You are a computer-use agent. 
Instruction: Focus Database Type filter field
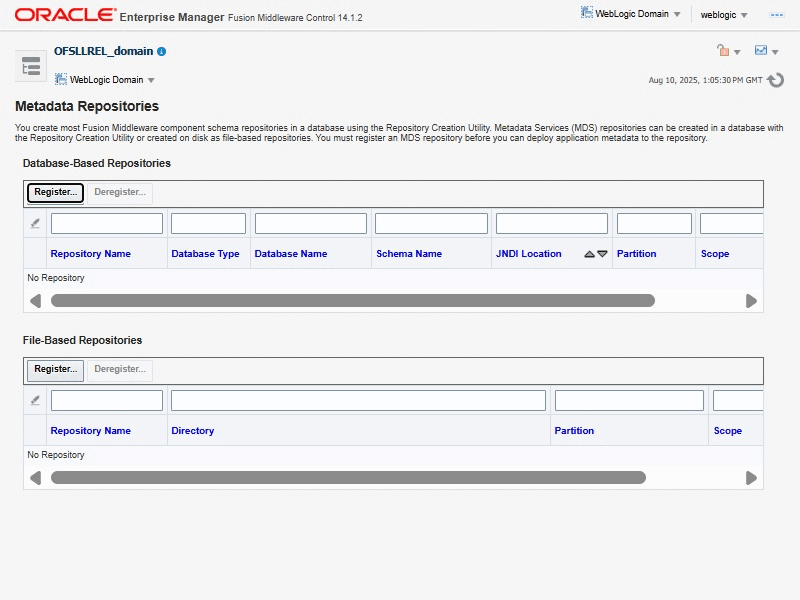click(x=208, y=223)
